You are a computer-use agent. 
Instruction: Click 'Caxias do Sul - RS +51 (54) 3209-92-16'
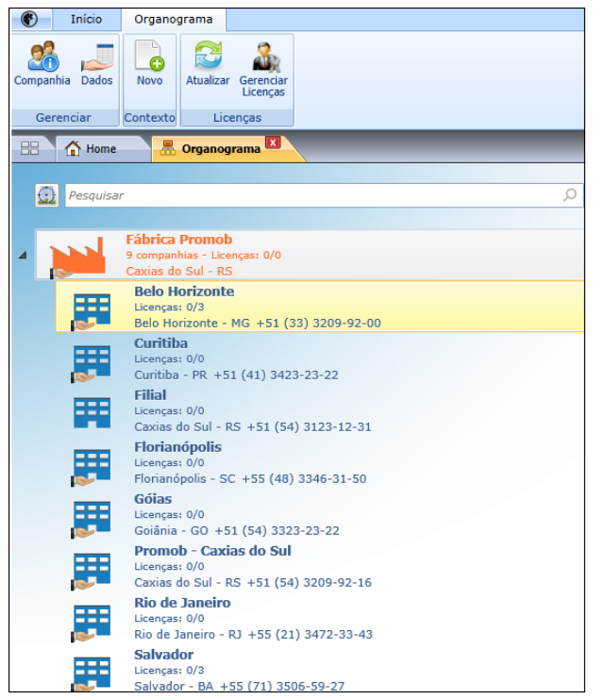click(252, 582)
